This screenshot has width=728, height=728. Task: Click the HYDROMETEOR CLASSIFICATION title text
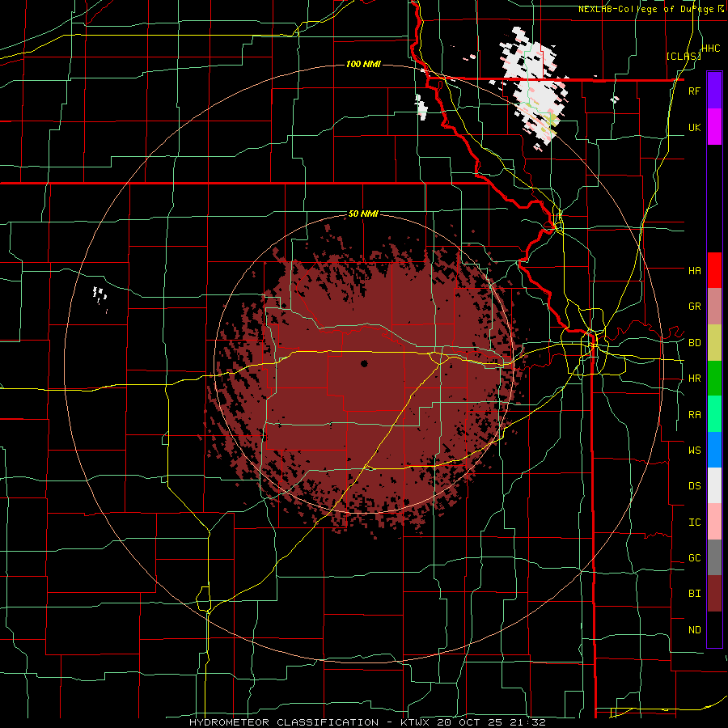284,722
